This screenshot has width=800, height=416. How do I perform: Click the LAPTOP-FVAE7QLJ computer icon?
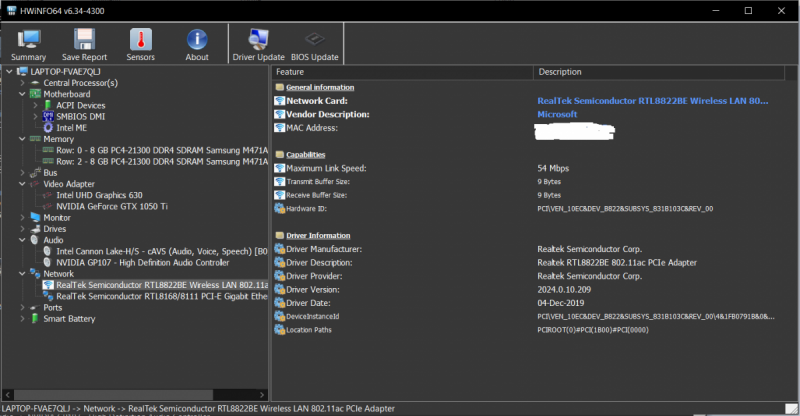[22, 71]
